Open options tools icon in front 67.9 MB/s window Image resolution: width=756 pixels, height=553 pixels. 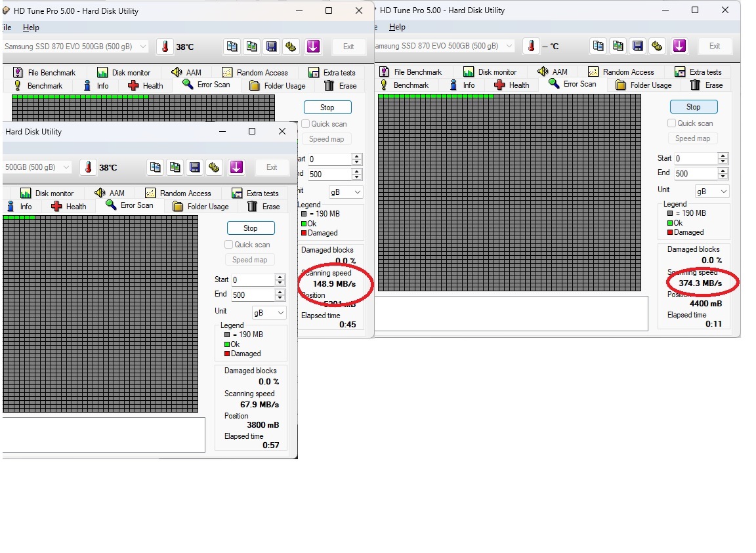[x=214, y=167]
